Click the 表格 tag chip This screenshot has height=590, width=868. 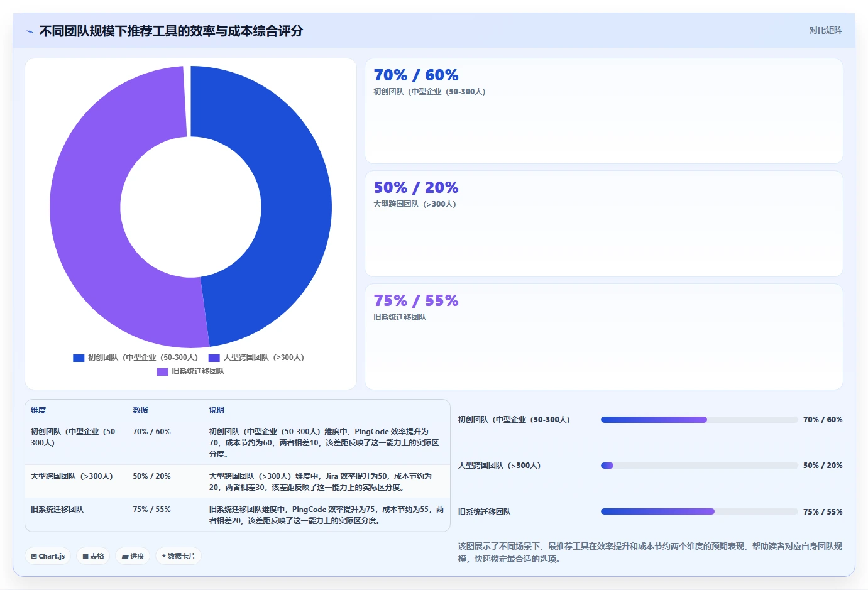point(93,556)
